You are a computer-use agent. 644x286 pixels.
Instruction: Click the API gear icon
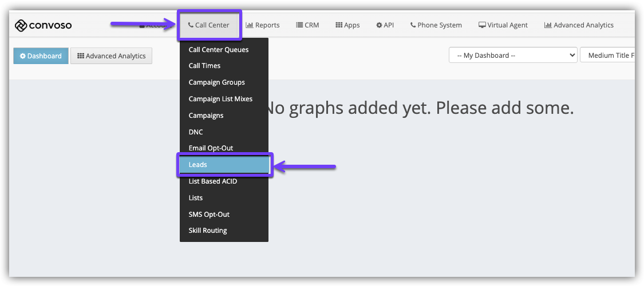point(379,25)
